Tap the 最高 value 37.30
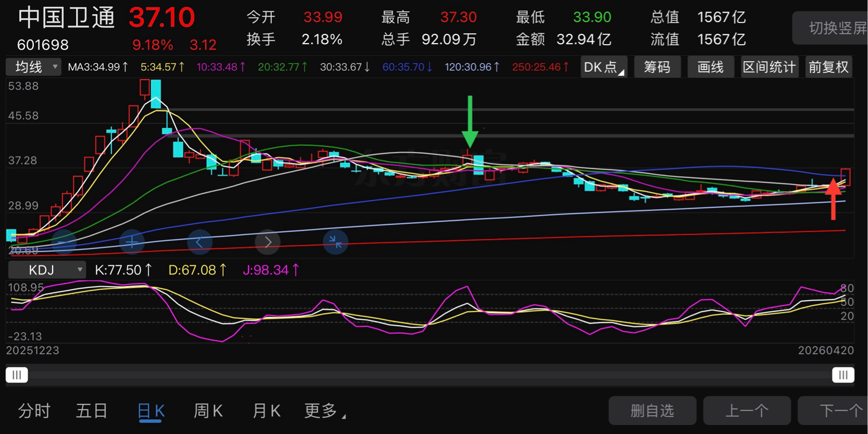The image size is (868, 434). 458,18
